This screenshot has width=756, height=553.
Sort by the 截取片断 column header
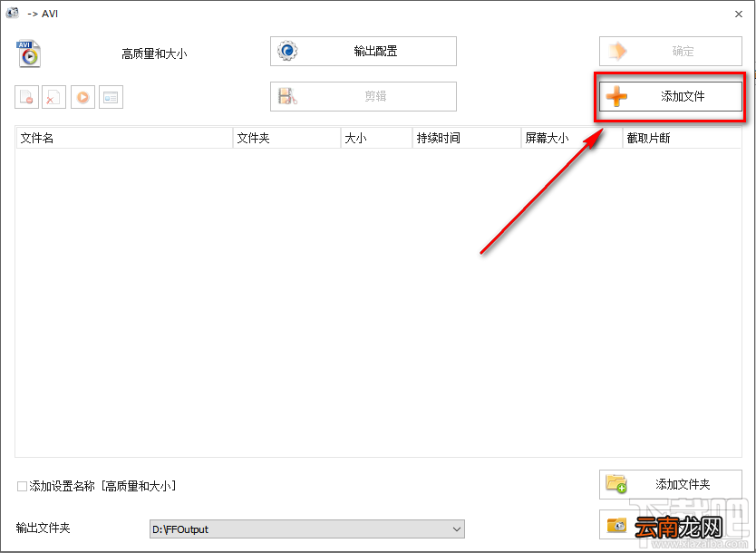(x=682, y=138)
